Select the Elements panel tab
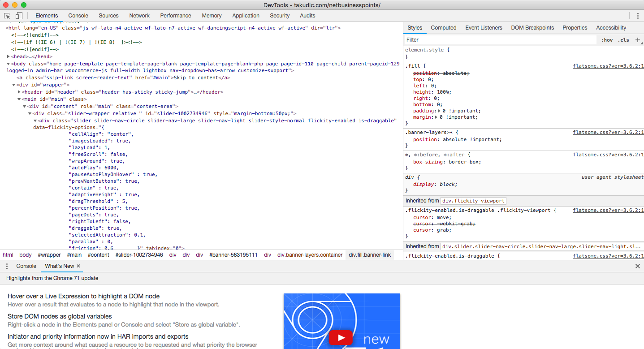 tap(47, 16)
